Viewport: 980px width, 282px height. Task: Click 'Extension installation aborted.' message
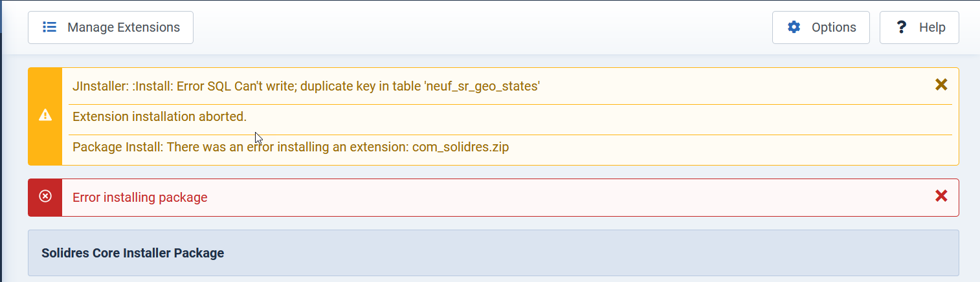pos(159,116)
